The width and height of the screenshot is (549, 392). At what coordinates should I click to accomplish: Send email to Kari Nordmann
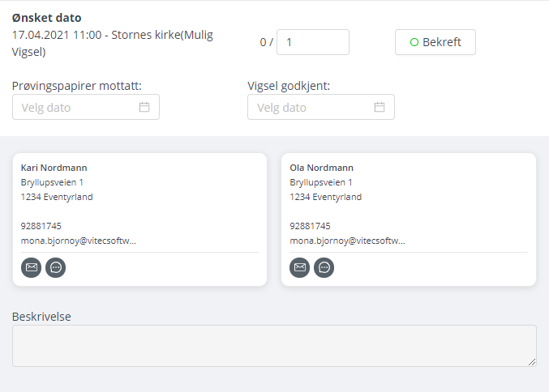31,267
